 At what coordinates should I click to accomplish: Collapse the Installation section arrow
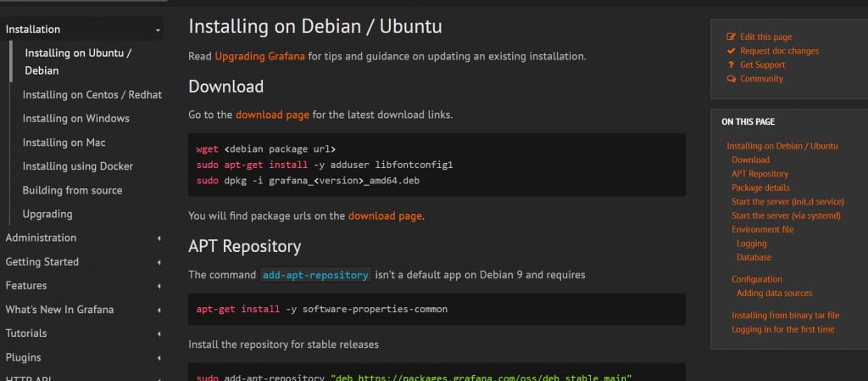158,30
